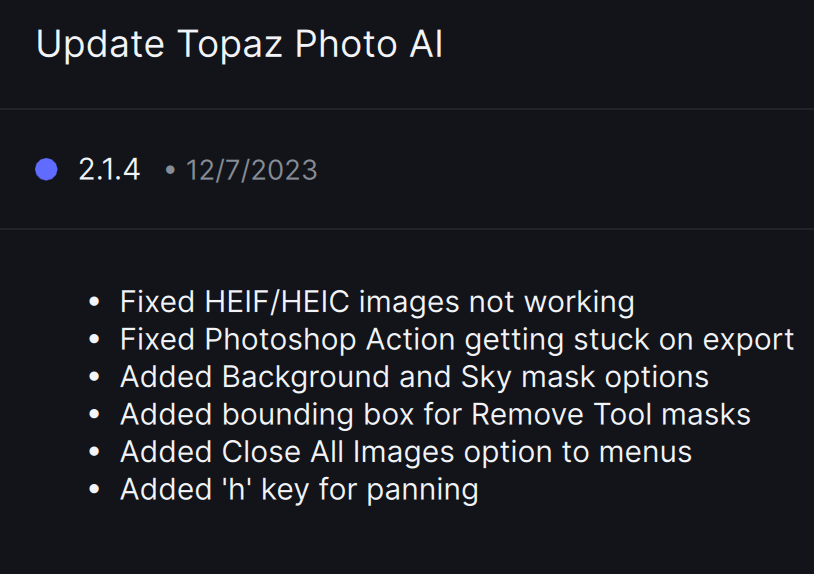Click the Photoshop Action stuck on export note
This screenshot has height=574, width=814.
pos(457,339)
